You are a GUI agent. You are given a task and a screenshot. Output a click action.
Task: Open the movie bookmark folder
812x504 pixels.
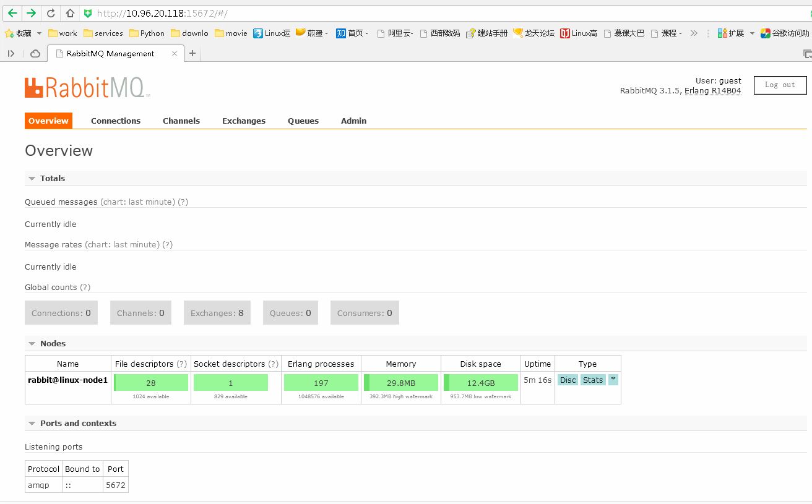click(231, 33)
